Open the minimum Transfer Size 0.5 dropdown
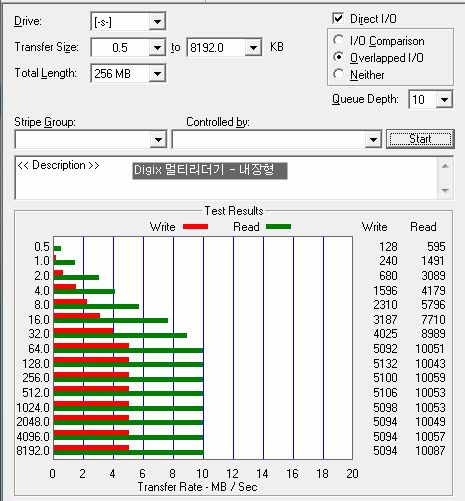The height and width of the screenshot is (501, 465). point(157,48)
